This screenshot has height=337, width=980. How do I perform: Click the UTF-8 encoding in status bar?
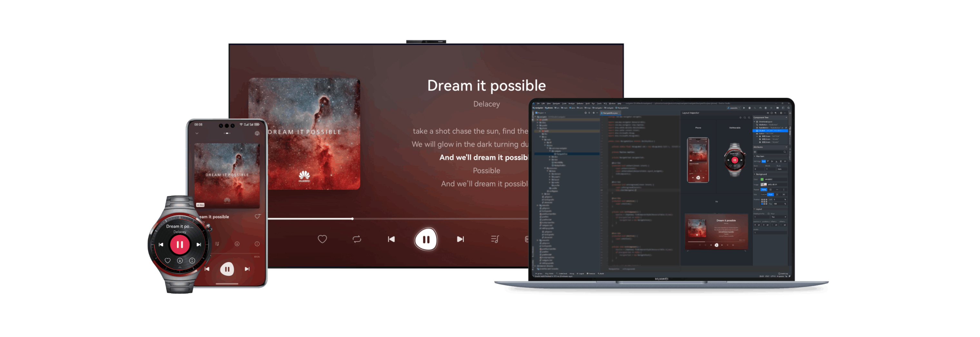(773, 276)
